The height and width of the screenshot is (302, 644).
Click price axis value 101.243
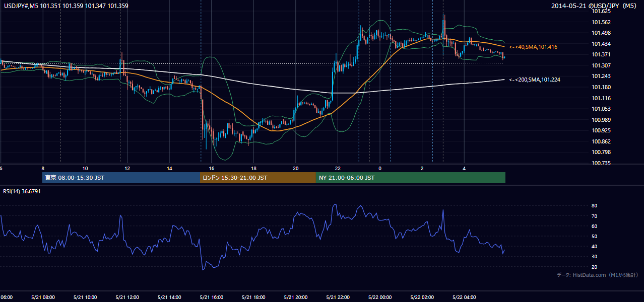601,76
